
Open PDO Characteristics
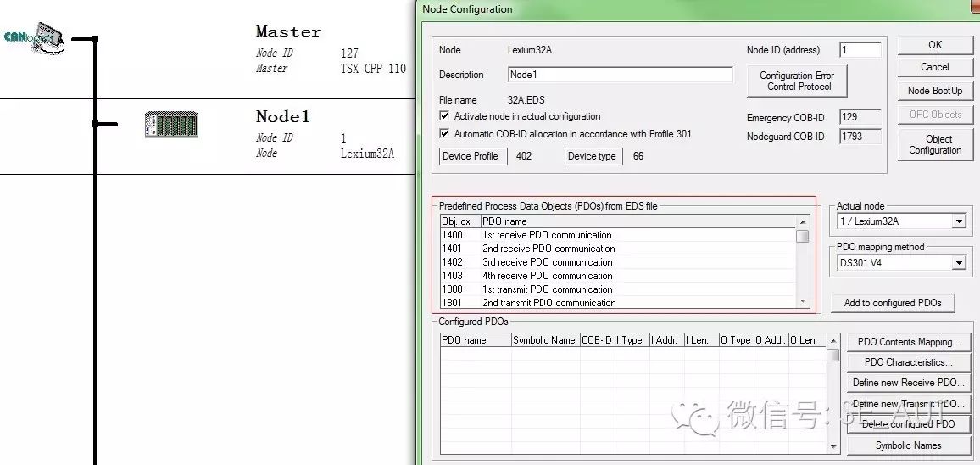point(909,362)
